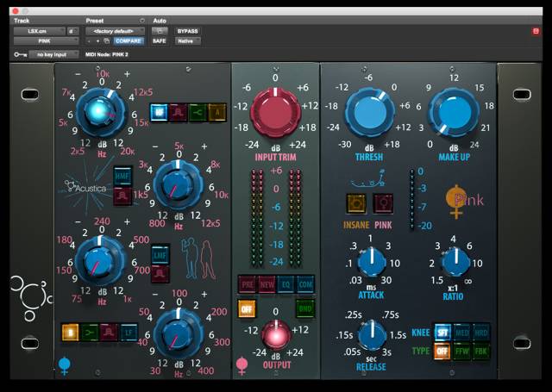Click the yellow A button in HF row
The height and width of the screenshot is (392, 552).
coord(217,112)
